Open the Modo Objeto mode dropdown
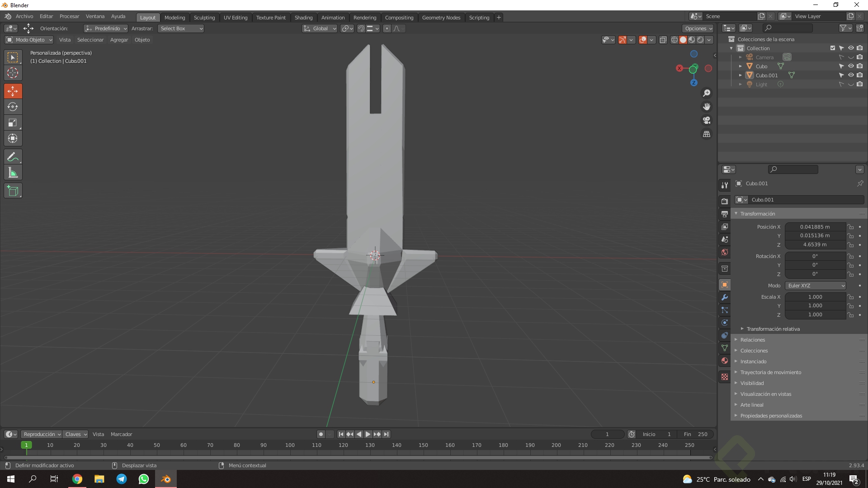The width and height of the screenshot is (868, 488). (29, 40)
